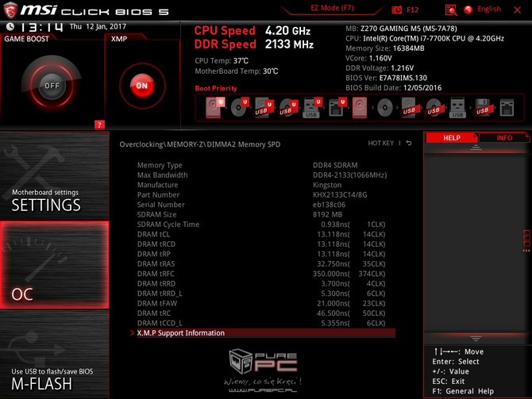Viewport: 532px width, 399px height.
Task: Collapse help panel with top handle
Action: coord(476,147)
